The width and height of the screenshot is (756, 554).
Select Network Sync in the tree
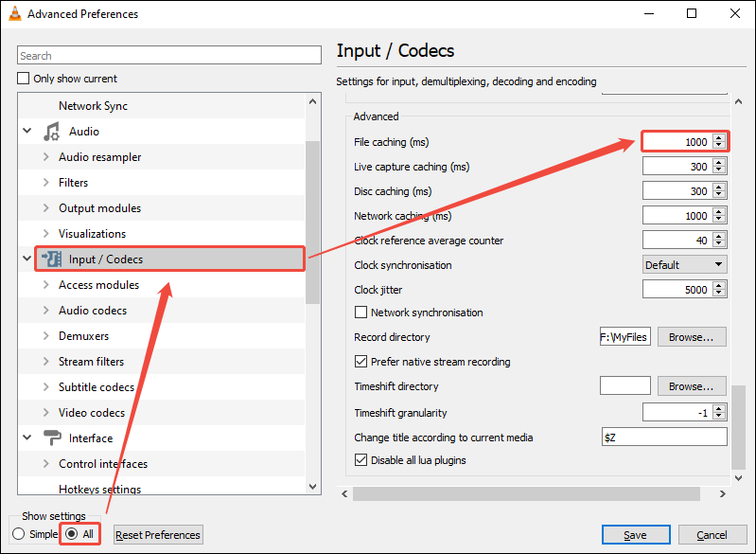pyautogui.click(x=93, y=106)
